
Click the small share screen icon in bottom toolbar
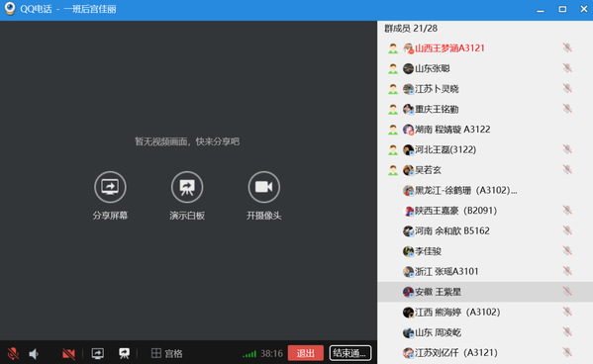(98, 354)
